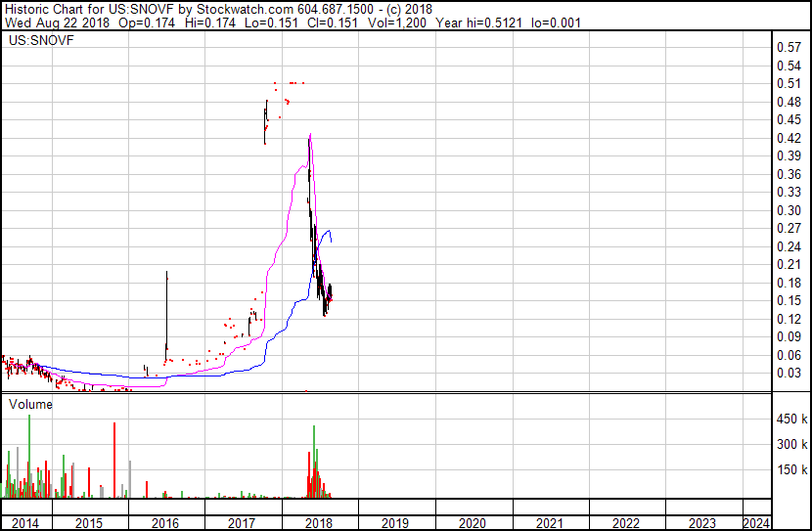Image resolution: width=812 pixels, height=531 pixels.
Task: Click the 0.06 price axis label
Action: point(789,356)
